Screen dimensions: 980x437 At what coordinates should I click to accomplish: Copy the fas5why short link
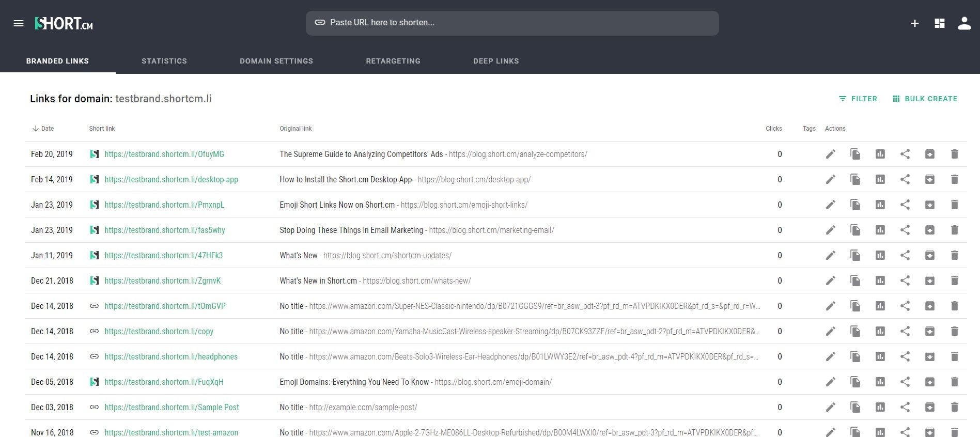(x=855, y=230)
